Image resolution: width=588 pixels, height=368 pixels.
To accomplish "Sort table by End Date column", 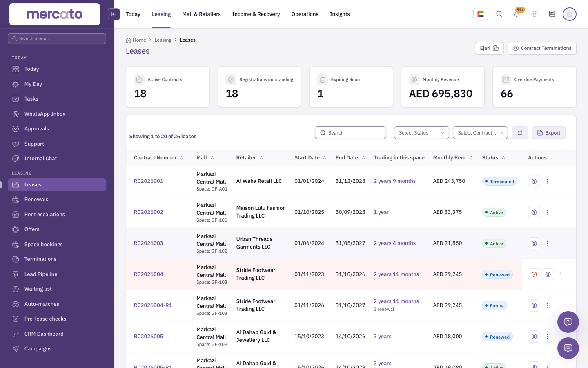I will [x=350, y=158].
